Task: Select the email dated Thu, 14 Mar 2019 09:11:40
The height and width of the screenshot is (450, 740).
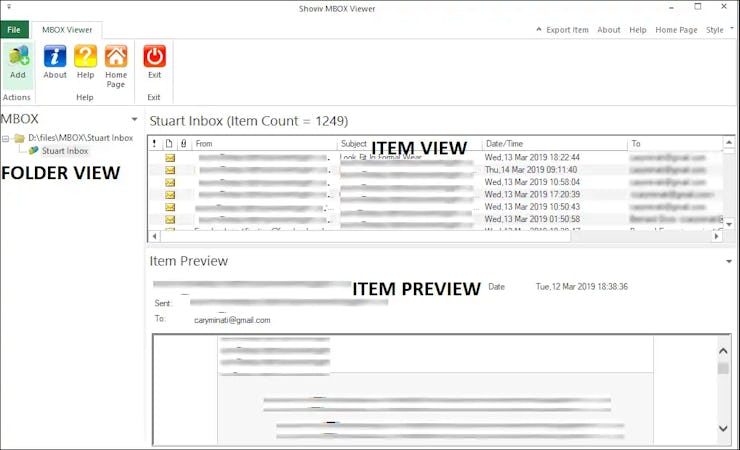Action: [436, 170]
